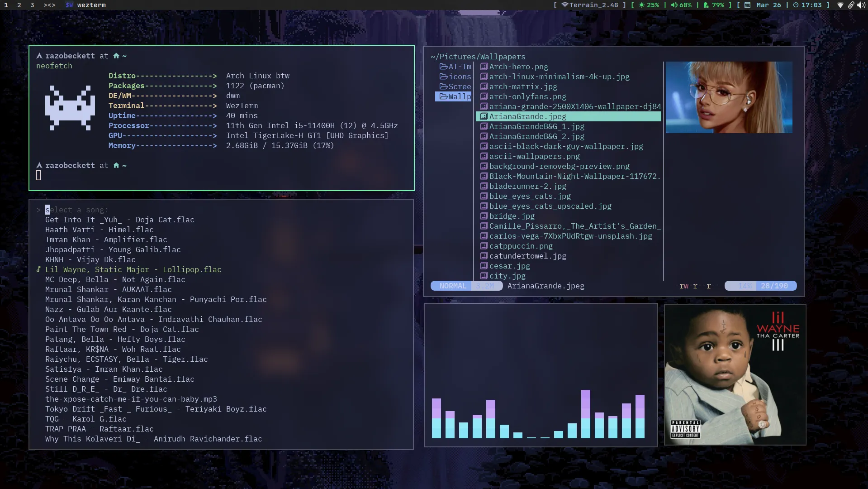Click the image icon beside ArianaGrande.jpeg
The image size is (868, 489).
click(x=484, y=116)
